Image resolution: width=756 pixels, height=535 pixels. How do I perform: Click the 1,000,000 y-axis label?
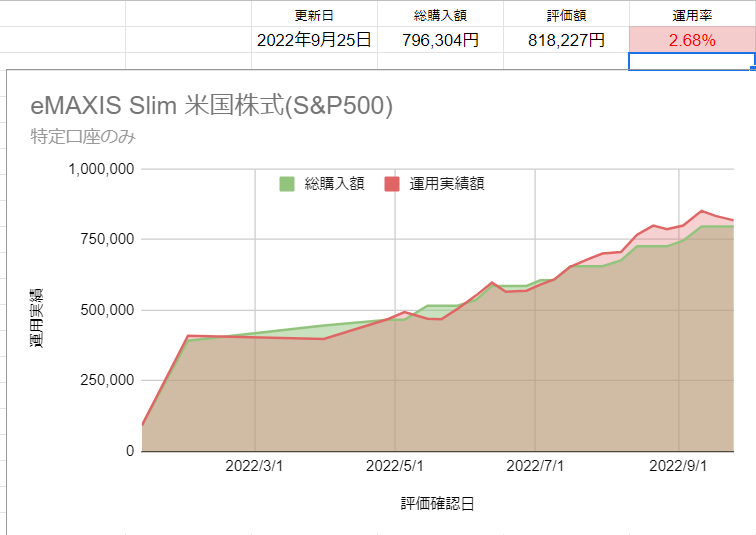(101, 169)
